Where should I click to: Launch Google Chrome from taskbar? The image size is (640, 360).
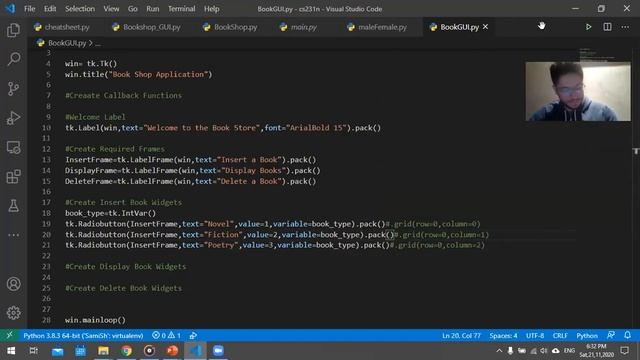127,351
